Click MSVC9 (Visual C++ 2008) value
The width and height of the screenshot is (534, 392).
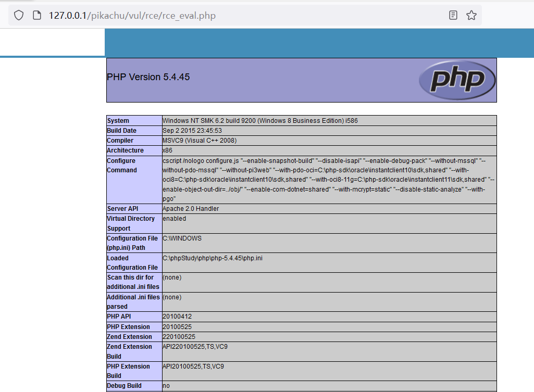200,140
